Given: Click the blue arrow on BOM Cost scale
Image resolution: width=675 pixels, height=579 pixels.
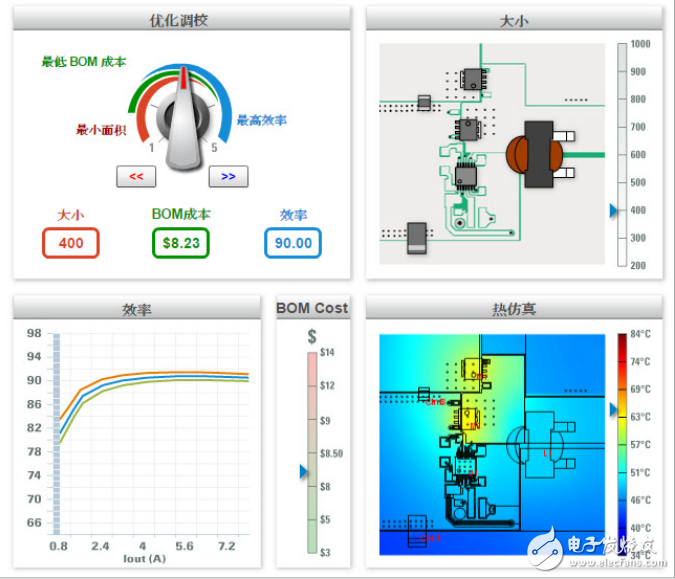Looking at the screenshot, I should click(x=304, y=472).
